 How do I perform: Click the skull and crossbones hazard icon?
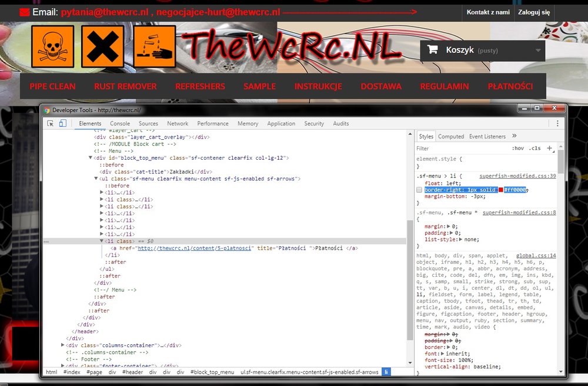52,46
